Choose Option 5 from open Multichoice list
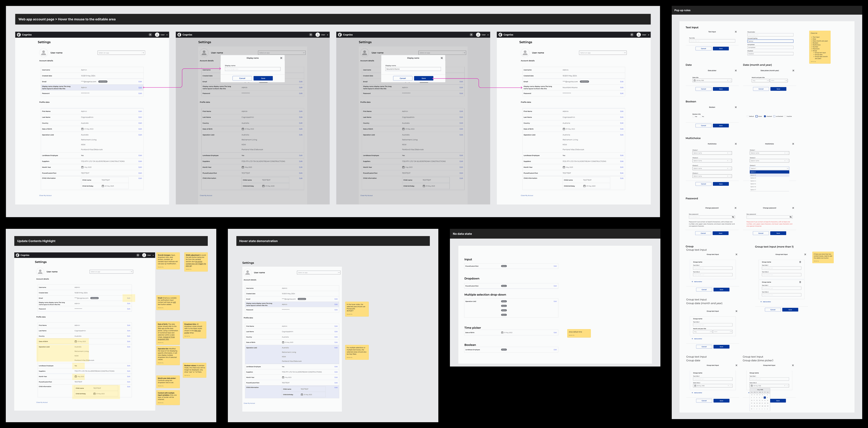This screenshot has height=428, width=868. coord(769,184)
